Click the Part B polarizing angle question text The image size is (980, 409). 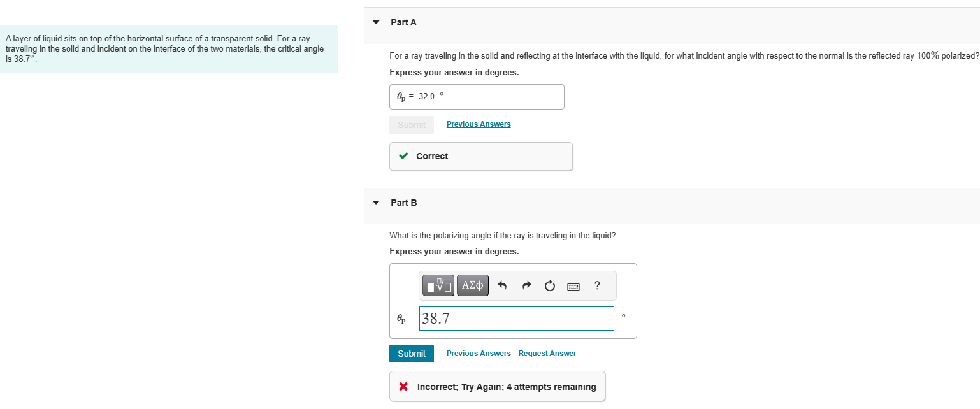tap(503, 236)
